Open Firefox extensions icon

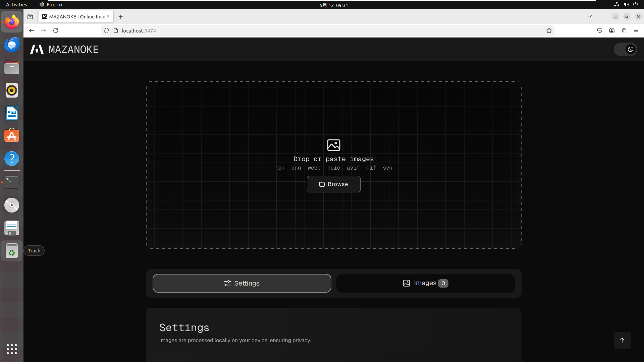point(624,31)
